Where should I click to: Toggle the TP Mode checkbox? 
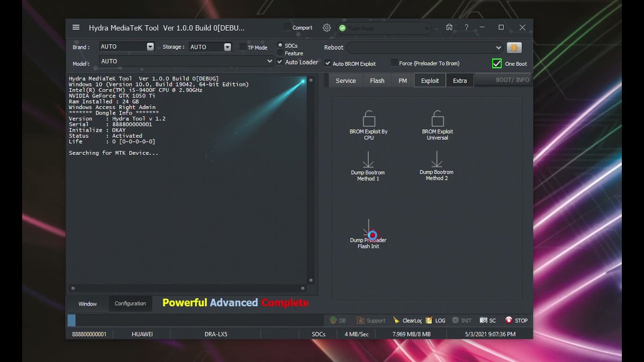coord(243,47)
